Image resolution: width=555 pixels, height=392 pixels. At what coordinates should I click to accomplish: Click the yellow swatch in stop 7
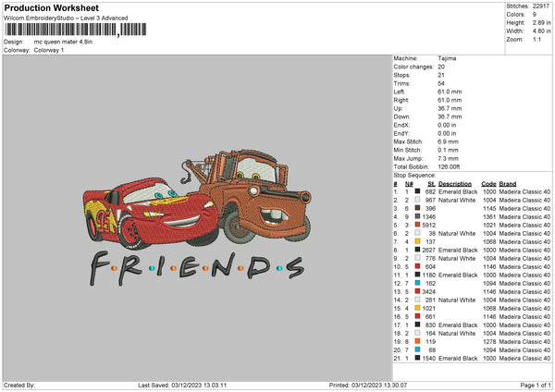click(x=418, y=241)
